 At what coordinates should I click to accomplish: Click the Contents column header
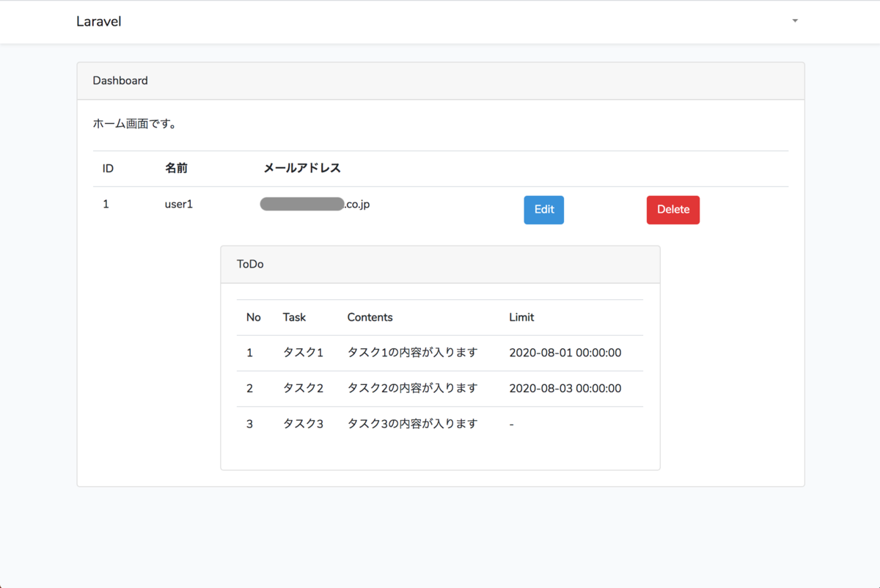click(370, 317)
